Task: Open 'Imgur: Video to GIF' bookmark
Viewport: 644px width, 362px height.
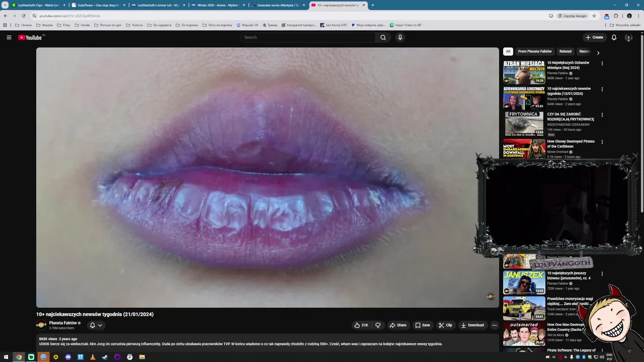Action: coord(406,25)
